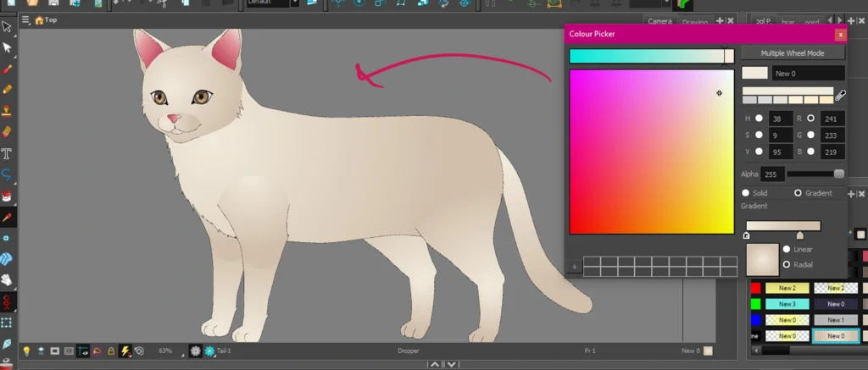Click the lightning bolt icon in status bar
The image size is (868, 370).
coord(125,351)
